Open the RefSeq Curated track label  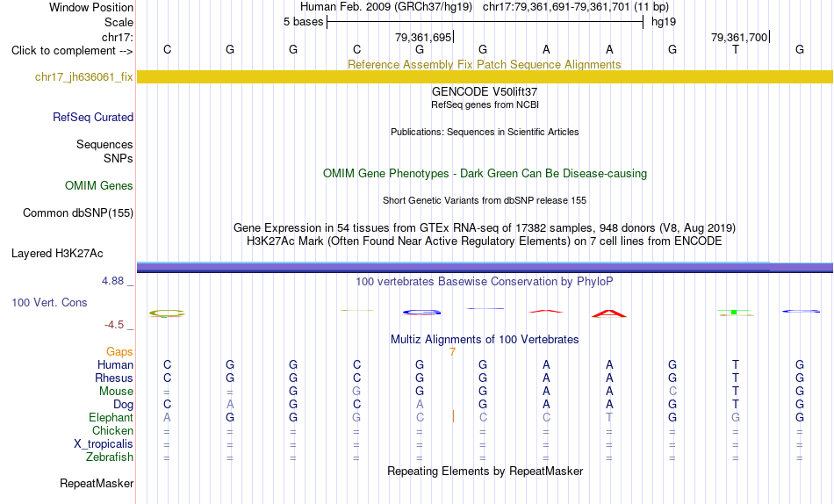click(92, 117)
